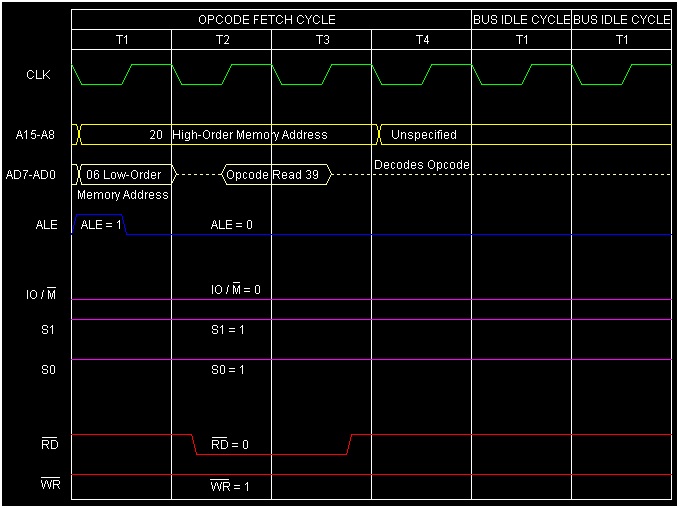The image size is (679, 508).
Task: Click the WR signal row label
Action: [x=50, y=484]
